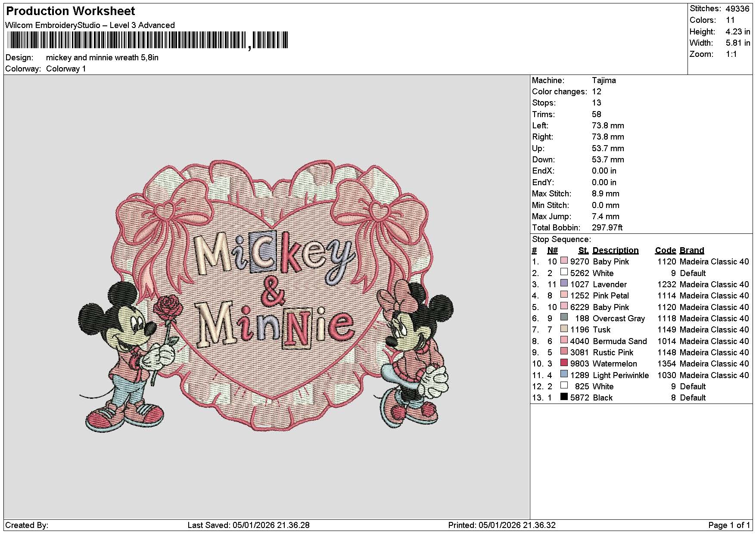
Task: Click the 'Tusk' description text
Action: [x=602, y=329]
